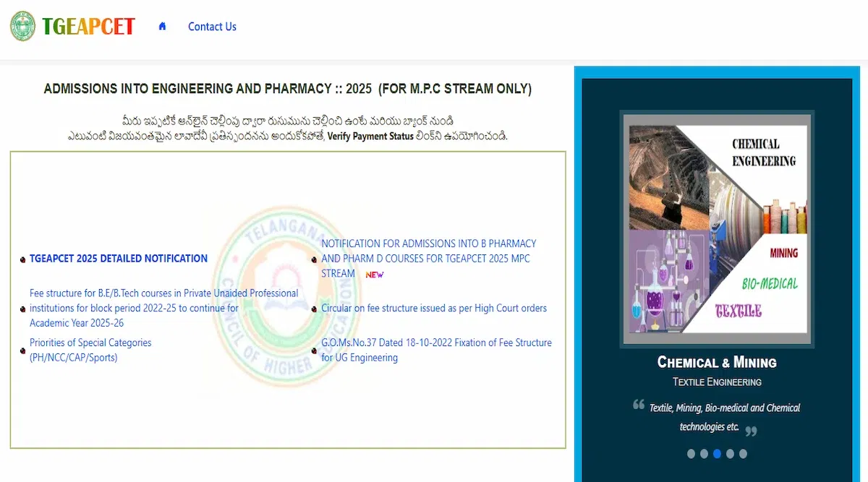Click bullet icon beside Priorities of Special Categories
The height and width of the screenshot is (482, 868).
[23, 351]
